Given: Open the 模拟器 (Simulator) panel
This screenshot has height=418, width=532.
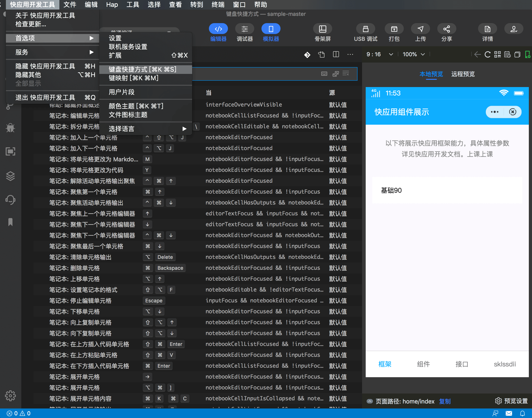Looking at the screenshot, I should tap(271, 32).
